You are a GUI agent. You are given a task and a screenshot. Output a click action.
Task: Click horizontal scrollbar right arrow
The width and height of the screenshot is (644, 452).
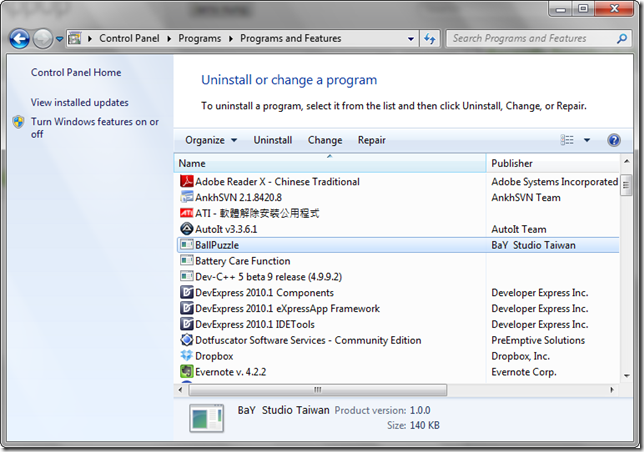point(612,390)
